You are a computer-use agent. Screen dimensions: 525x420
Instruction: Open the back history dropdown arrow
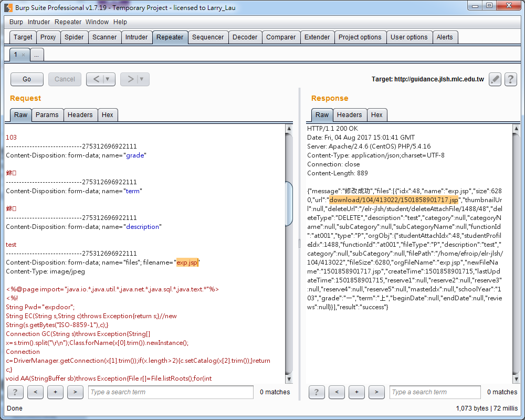[108, 79]
